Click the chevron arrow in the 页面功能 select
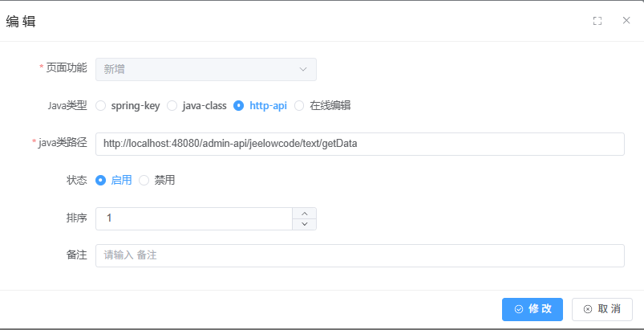The height and width of the screenshot is (330, 644). tap(303, 69)
